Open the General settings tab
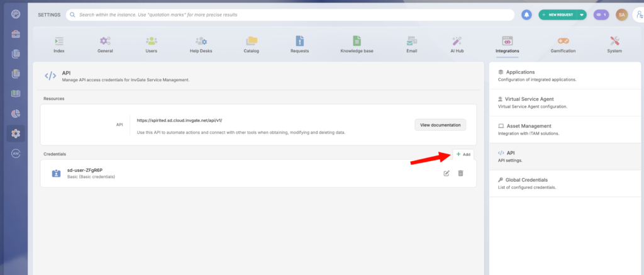This screenshot has height=275, width=644. [105, 45]
